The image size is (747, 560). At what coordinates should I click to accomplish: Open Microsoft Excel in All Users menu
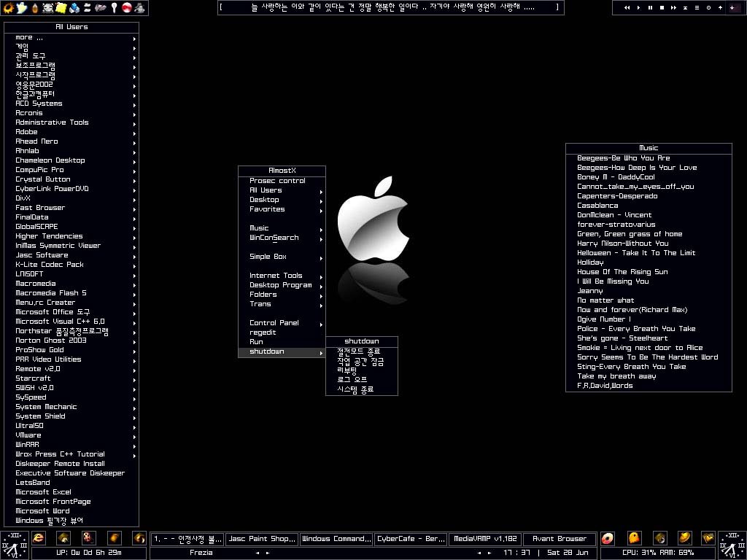pyautogui.click(x=71, y=492)
